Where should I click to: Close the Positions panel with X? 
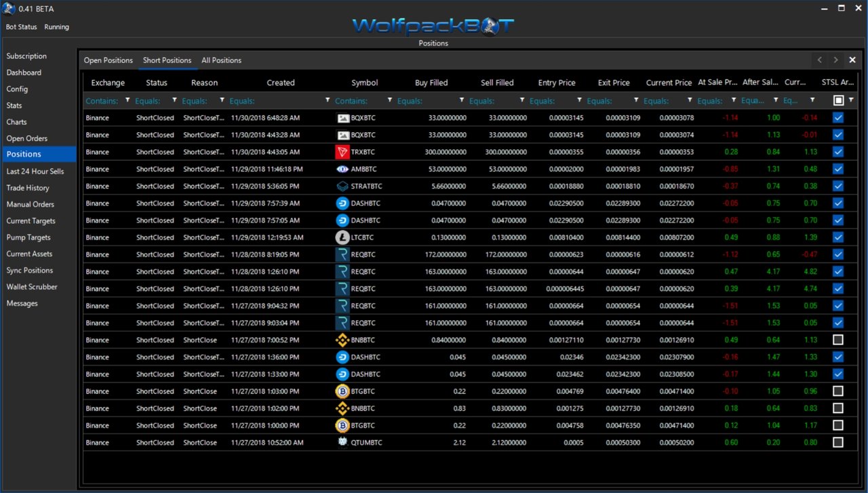852,60
